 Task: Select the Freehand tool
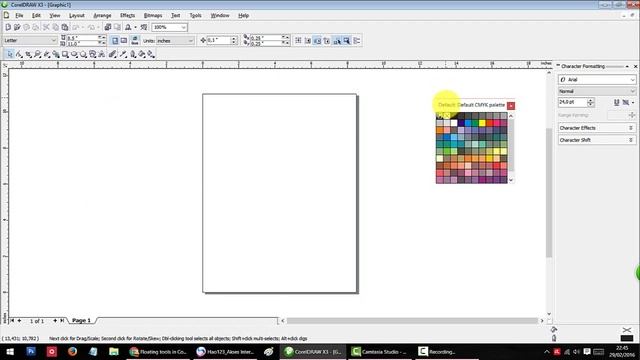(47, 54)
